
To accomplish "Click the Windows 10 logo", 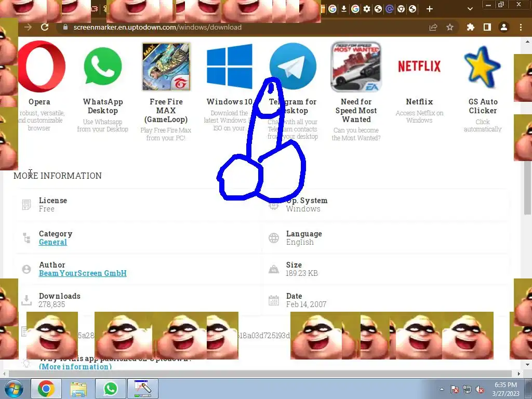I will click(230, 66).
